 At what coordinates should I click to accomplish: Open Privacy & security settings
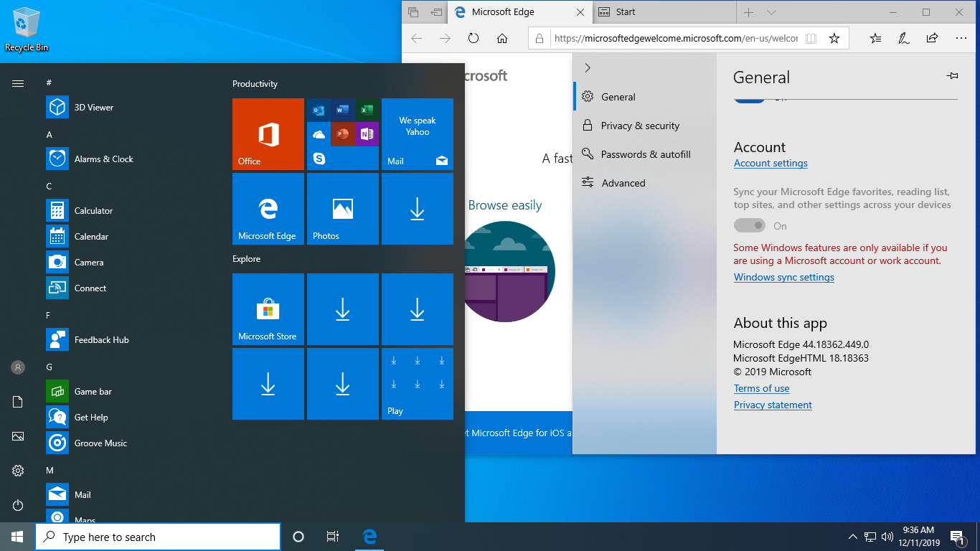[x=645, y=126]
